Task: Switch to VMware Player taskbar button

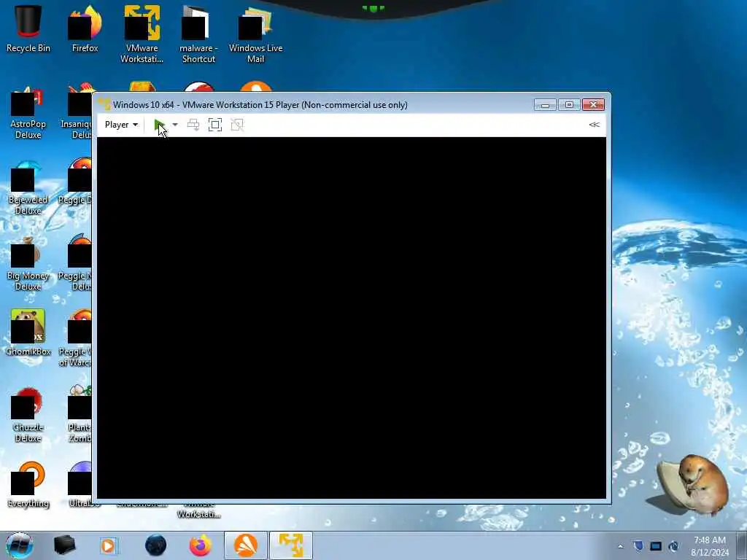Action: (291, 545)
